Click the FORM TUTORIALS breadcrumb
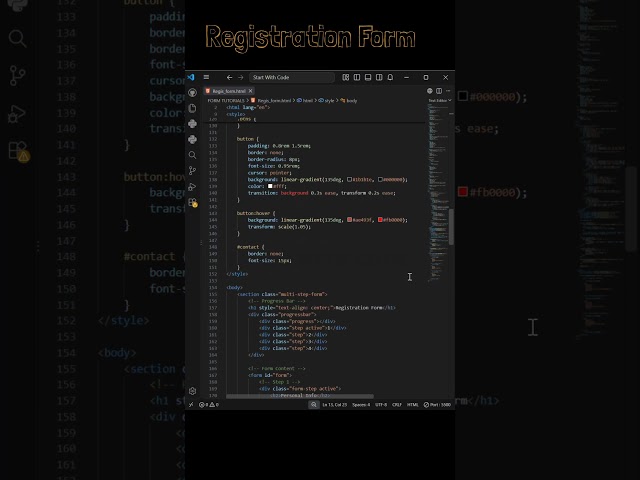Image resolution: width=640 pixels, height=480 pixels. (x=226, y=100)
